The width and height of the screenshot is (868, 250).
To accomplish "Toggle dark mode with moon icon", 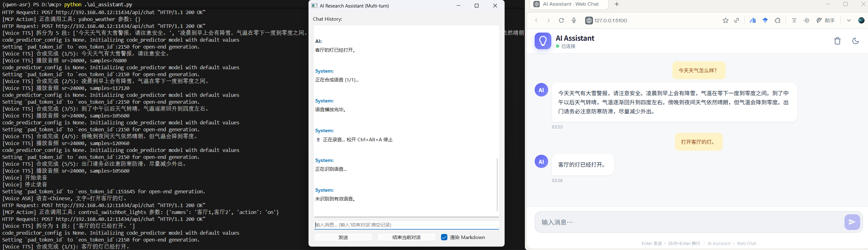I will tap(855, 41).
